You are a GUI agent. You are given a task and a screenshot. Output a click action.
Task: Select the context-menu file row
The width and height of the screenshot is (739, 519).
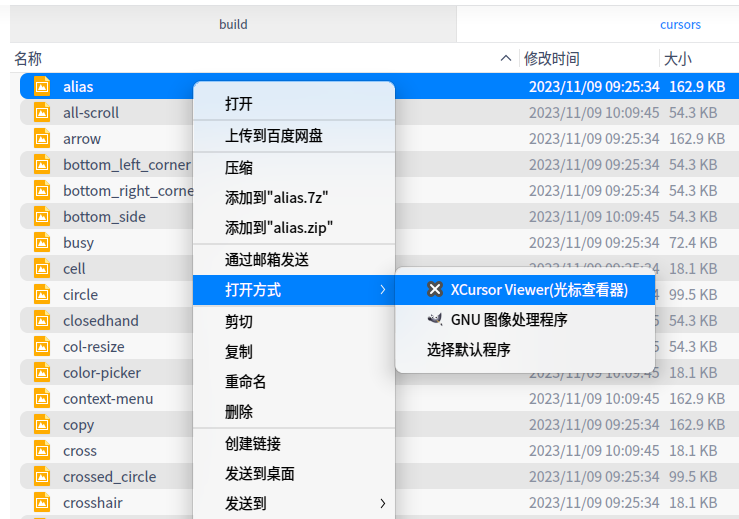coord(108,399)
